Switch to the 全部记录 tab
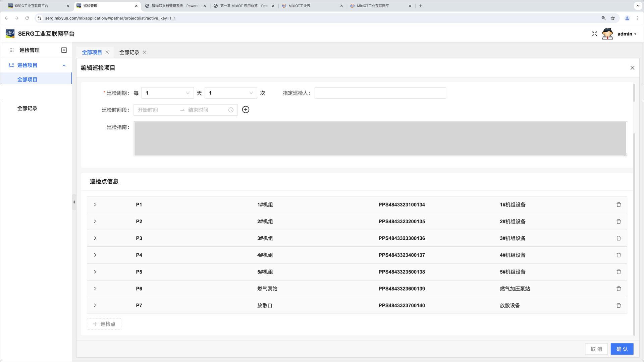 point(129,52)
